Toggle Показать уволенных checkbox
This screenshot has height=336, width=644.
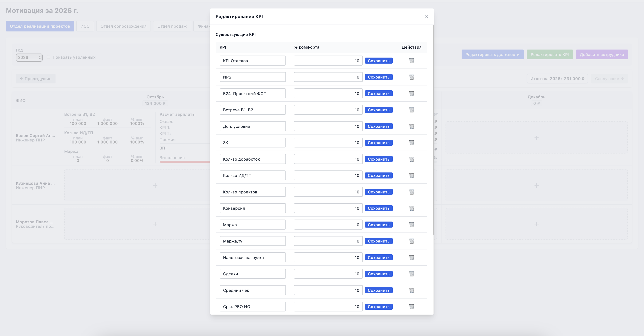point(49,57)
